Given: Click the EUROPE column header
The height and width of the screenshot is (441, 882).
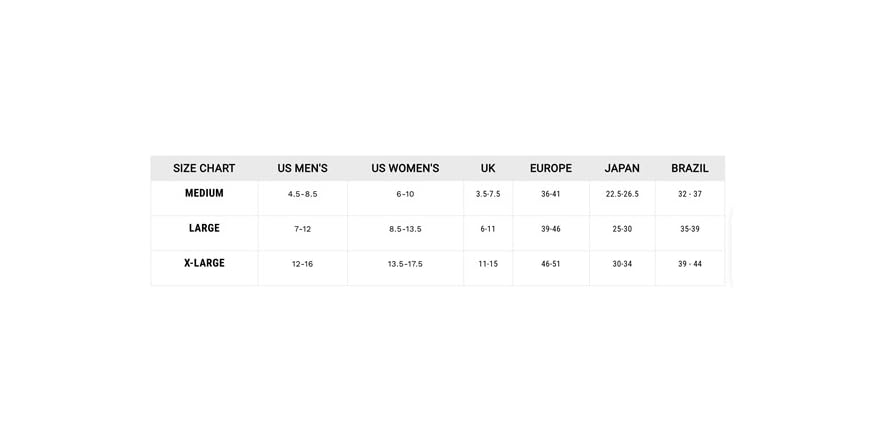Looking at the screenshot, I should [551, 168].
